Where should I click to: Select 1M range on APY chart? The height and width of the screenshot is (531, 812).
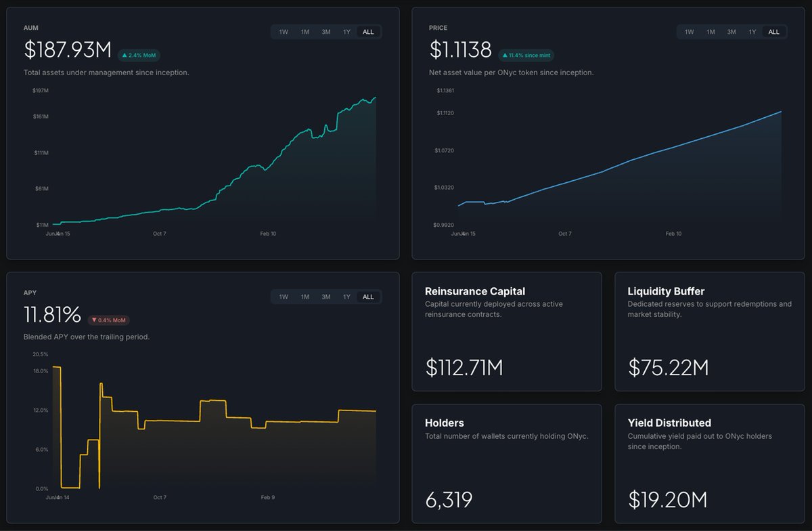click(x=305, y=297)
